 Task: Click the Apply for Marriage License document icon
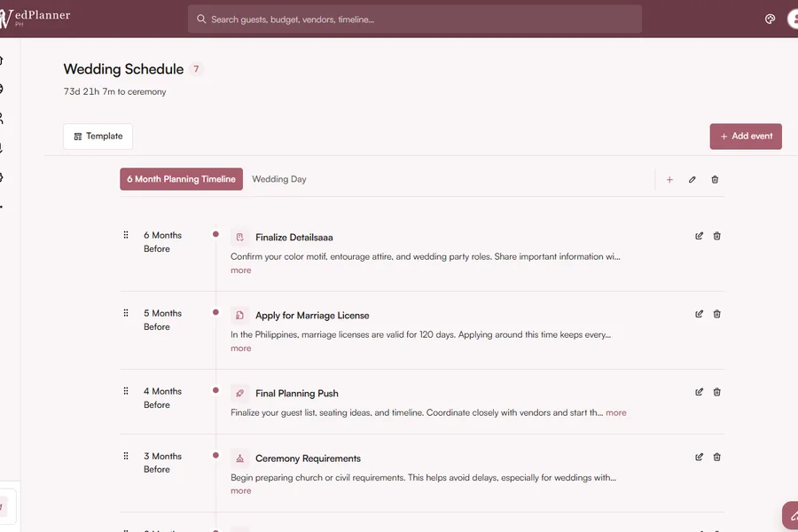(239, 315)
